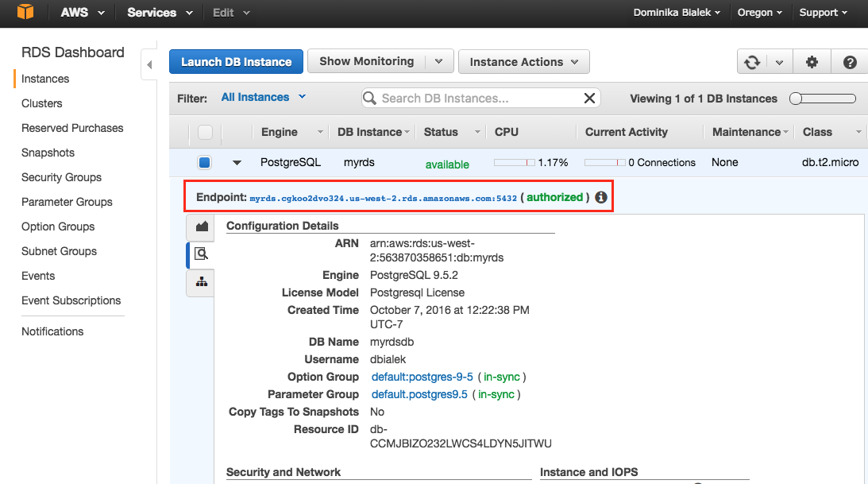Select the 'available' status text
The image size is (868, 484).
447,165
